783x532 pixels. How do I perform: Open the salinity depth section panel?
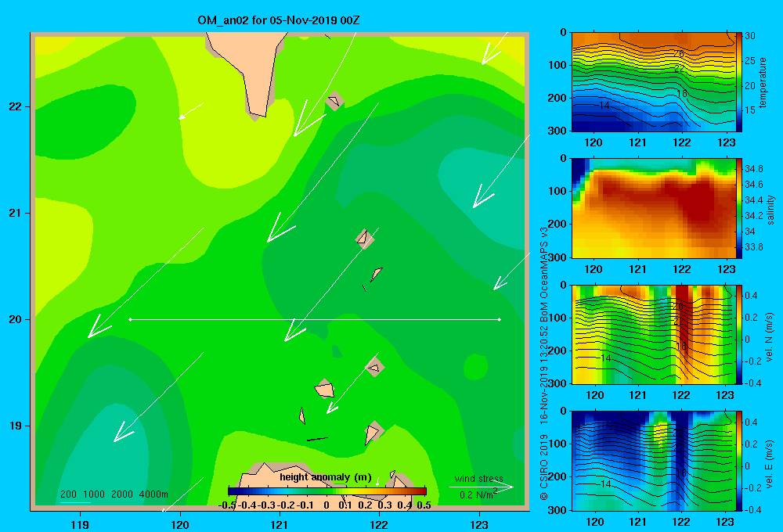click(x=653, y=208)
